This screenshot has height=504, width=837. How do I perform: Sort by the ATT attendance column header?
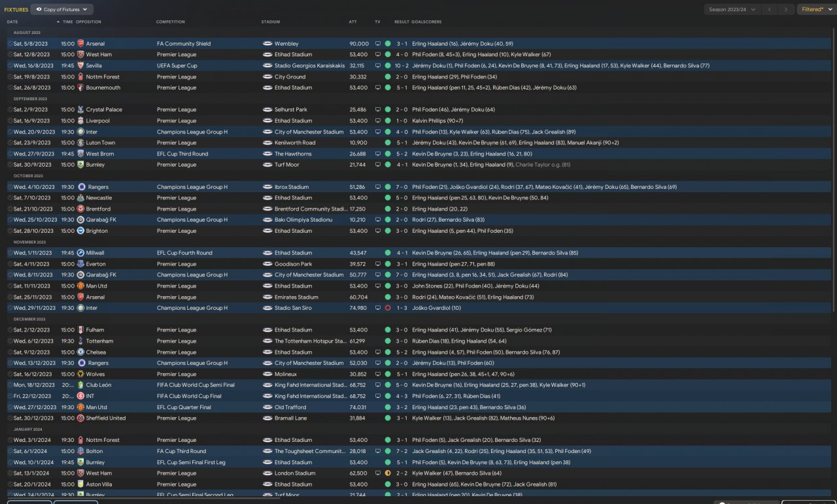tap(353, 22)
